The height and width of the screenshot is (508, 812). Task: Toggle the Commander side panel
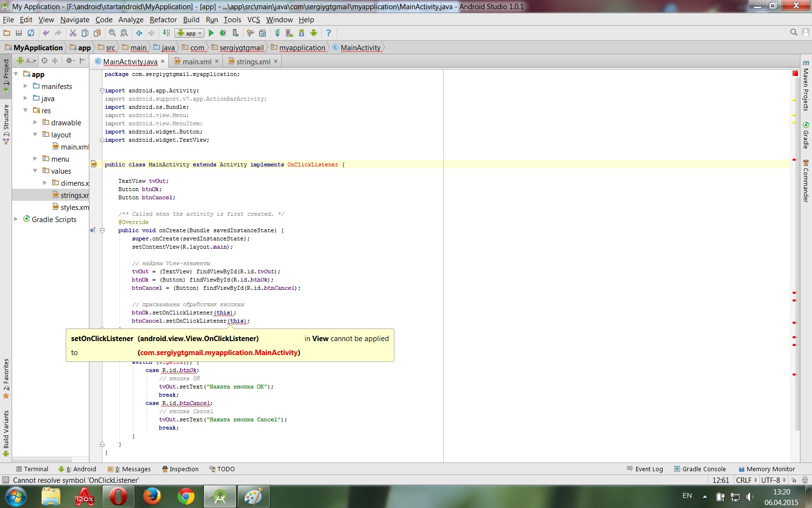(806, 181)
